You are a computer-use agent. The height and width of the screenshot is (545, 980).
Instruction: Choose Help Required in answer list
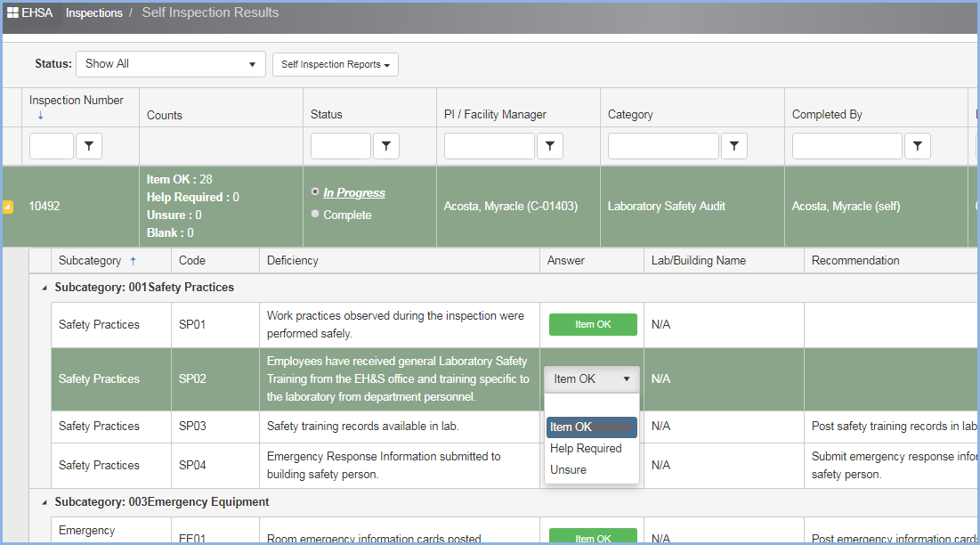[x=591, y=448]
